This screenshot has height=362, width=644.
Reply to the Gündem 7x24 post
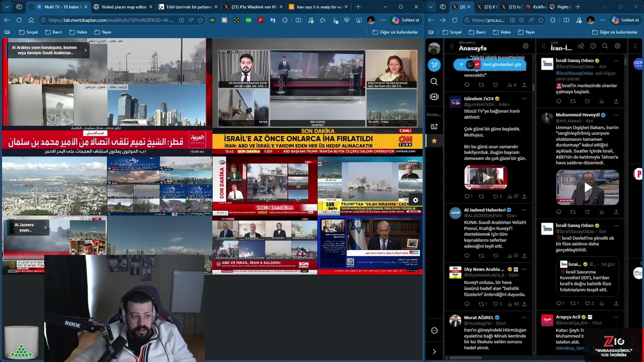466,197
